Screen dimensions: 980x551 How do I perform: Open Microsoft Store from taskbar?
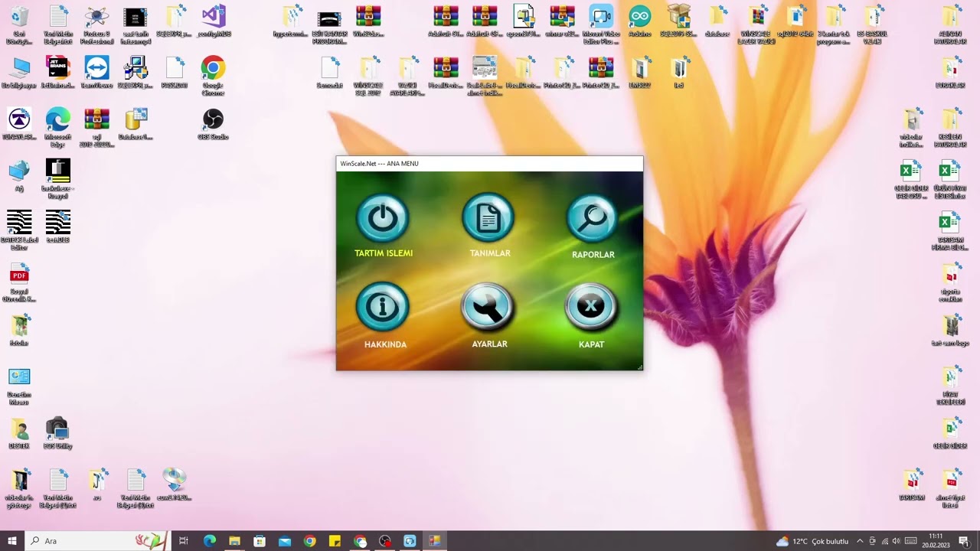click(260, 541)
